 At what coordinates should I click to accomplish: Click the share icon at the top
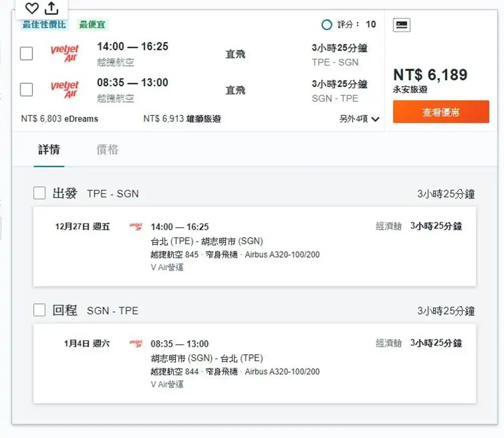click(51, 8)
